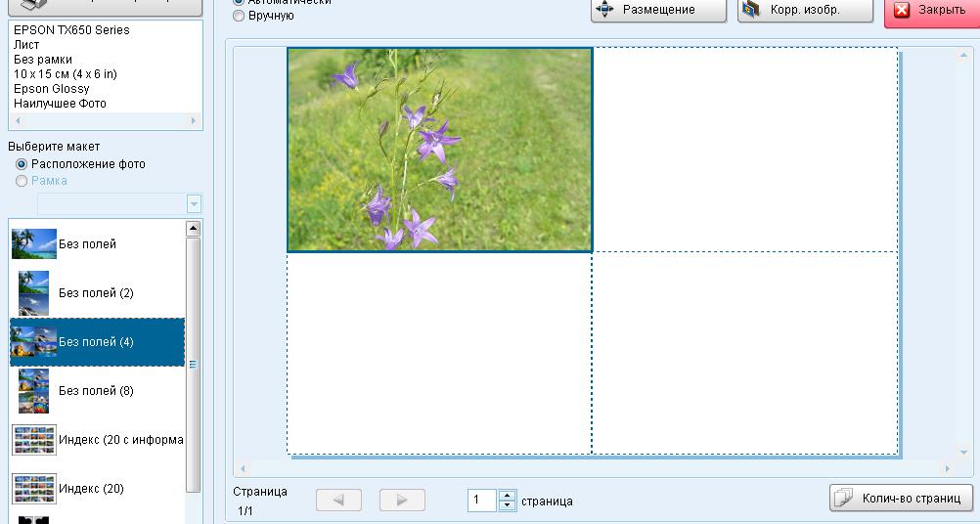Viewport: 980px width, 524px height.
Task: Enable the 'Вручную' radio option
Action: 238,16
